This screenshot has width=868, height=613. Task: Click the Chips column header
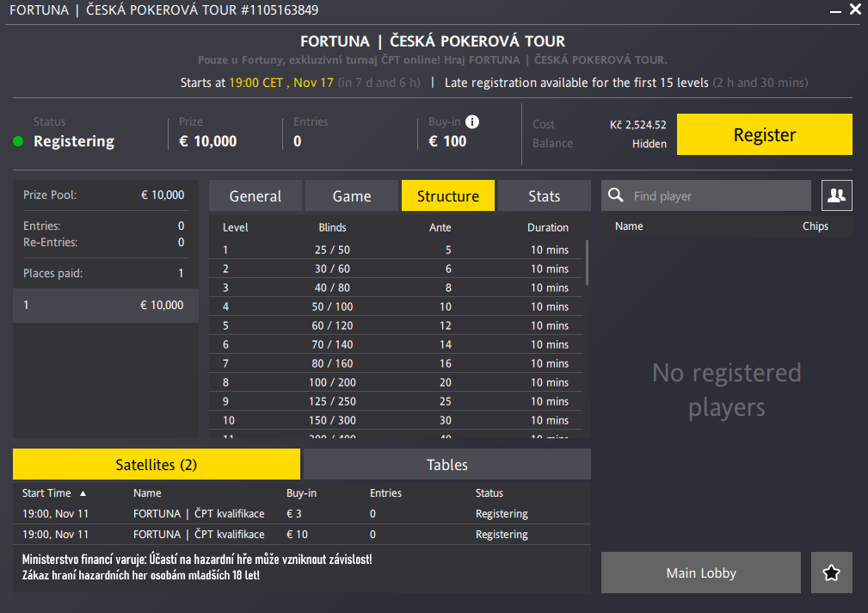click(816, 226)
